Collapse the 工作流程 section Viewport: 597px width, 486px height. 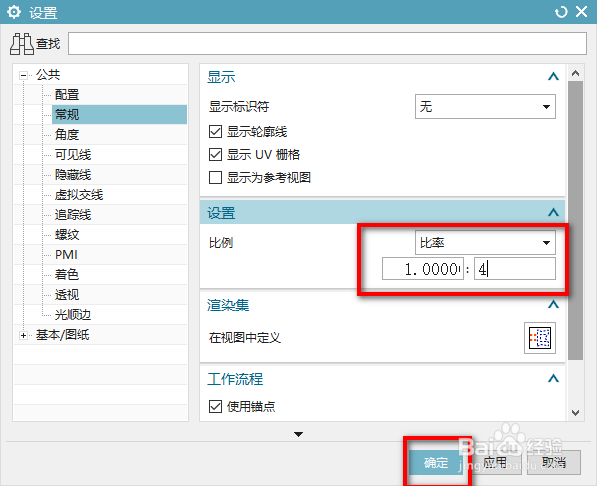tap(553, 379)
